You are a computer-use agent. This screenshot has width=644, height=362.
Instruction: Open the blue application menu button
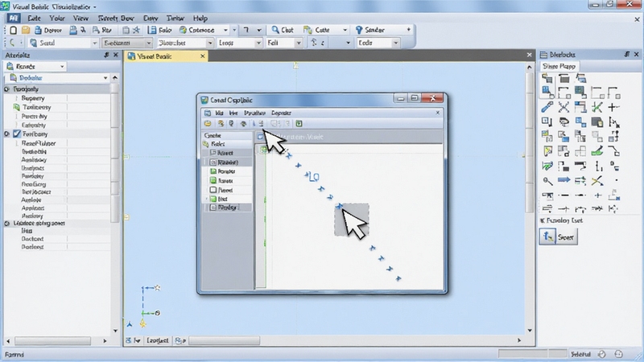(13, 18)
